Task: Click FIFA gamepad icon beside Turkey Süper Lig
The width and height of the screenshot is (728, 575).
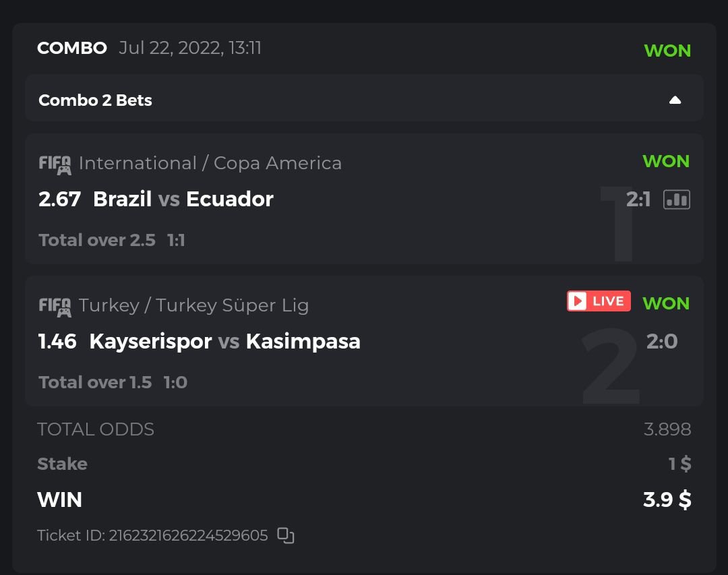Action: pyautogui.click(x=55, y=306)
